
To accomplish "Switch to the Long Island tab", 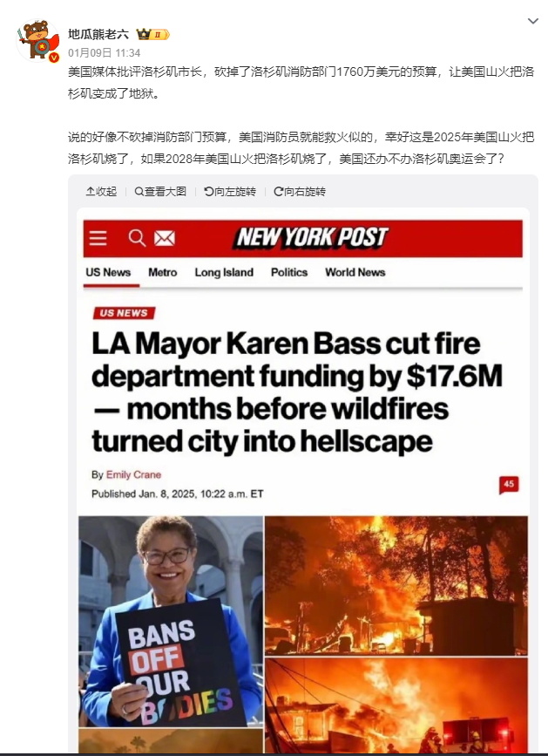I will tap(224, 272).
